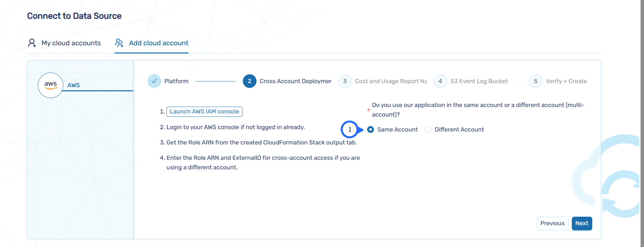This screenshot has height=247, width=644.
Task: Click step 5 circle for Verify + Create
Action: click(535, 81)
